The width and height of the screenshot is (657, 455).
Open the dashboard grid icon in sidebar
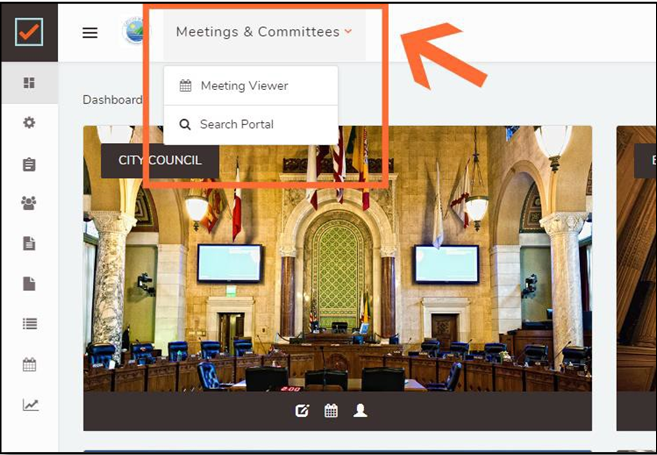coord(29,83)
